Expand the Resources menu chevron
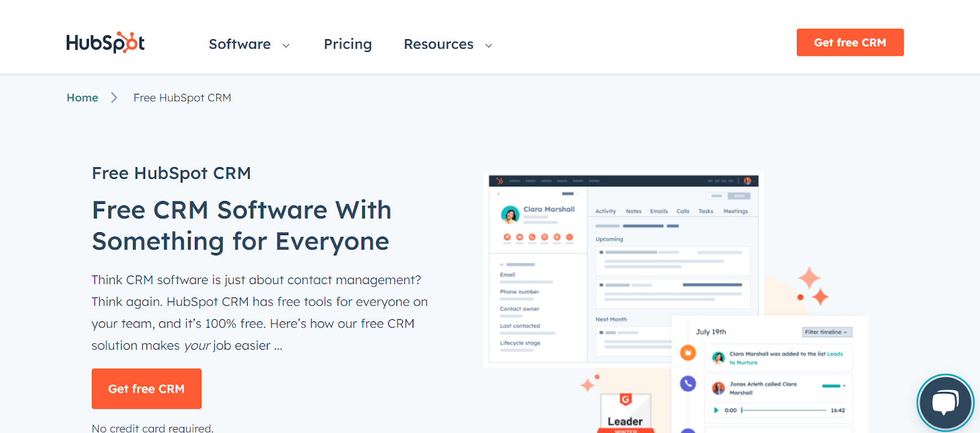The width and height of the screenshot is (980, 433). (x=489, y=45)
